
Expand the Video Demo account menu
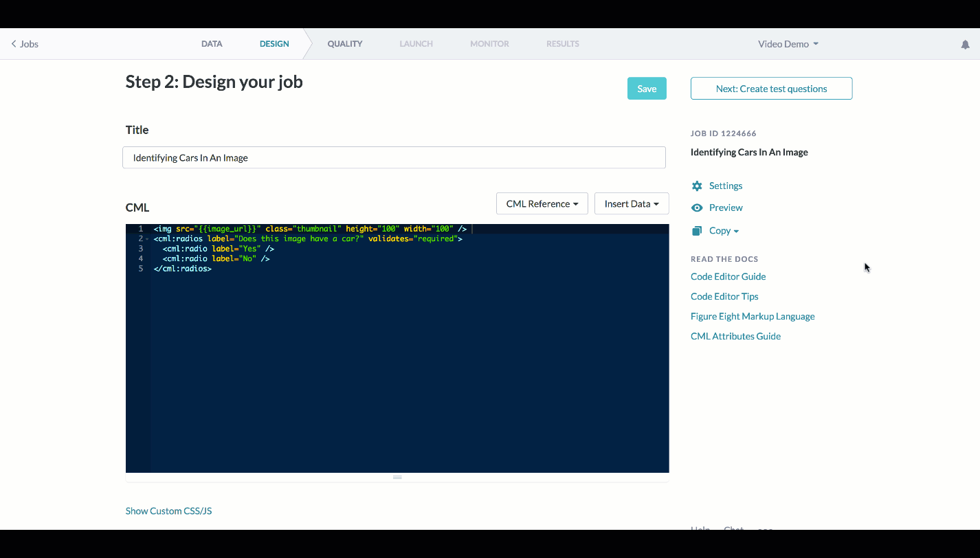788,44
